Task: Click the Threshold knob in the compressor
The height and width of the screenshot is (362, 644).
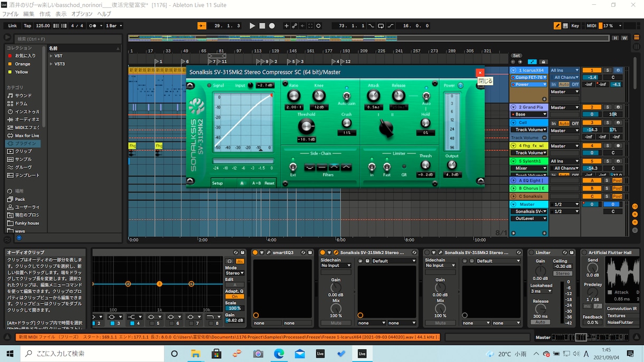Action: coord(306,127)
